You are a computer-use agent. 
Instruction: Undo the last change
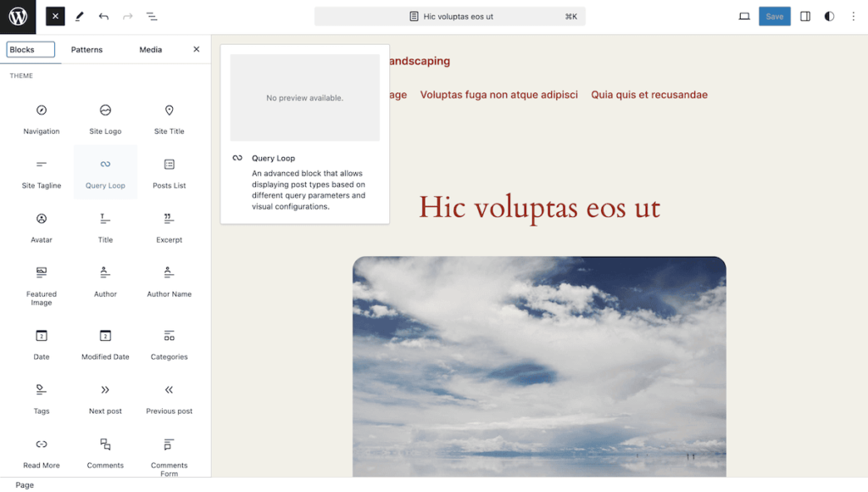tap(103, 16)
